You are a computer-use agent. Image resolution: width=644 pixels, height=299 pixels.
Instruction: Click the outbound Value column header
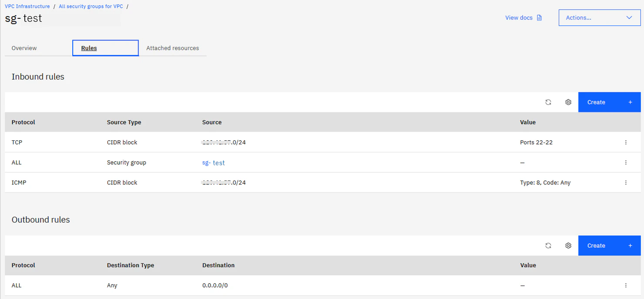pyautogui.click(x=528, y=265)
